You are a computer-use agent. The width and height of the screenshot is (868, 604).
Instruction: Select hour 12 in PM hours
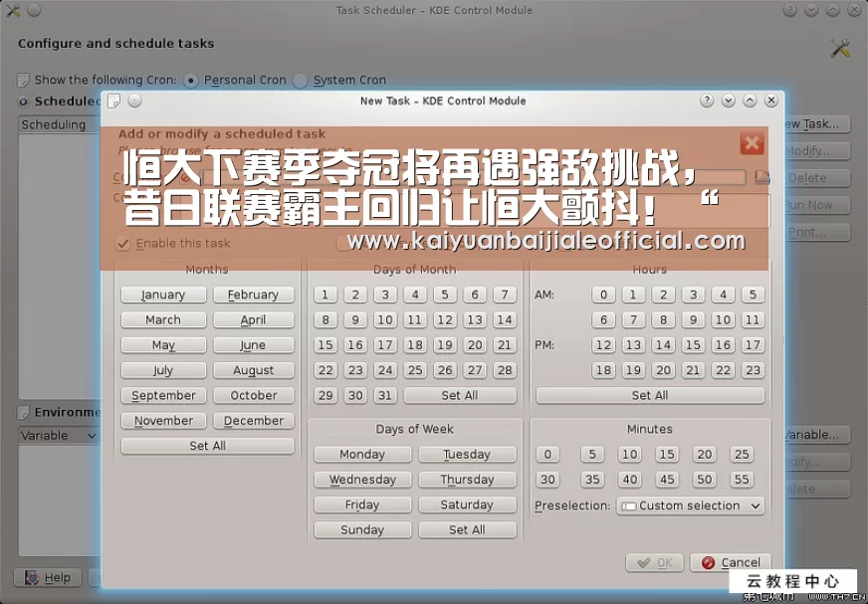pos(603,345)
